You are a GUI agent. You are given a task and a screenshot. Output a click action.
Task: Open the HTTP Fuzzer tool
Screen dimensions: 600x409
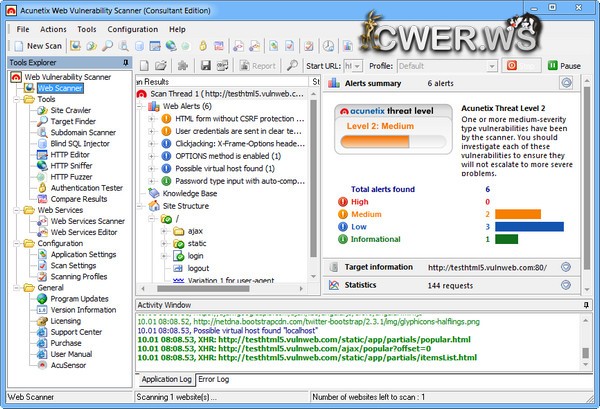pyautogui.click(x=71, y=177)
